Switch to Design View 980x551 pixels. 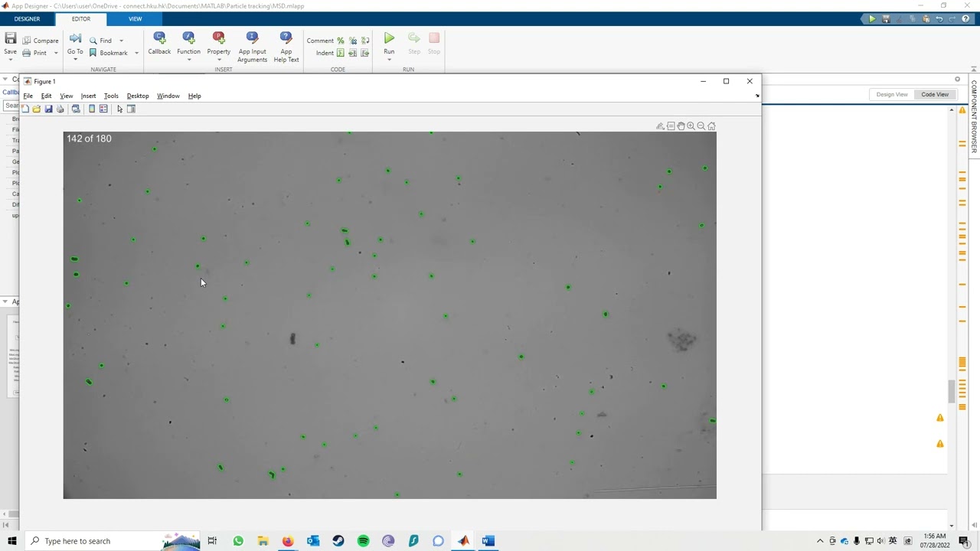(x=892, y=94)
